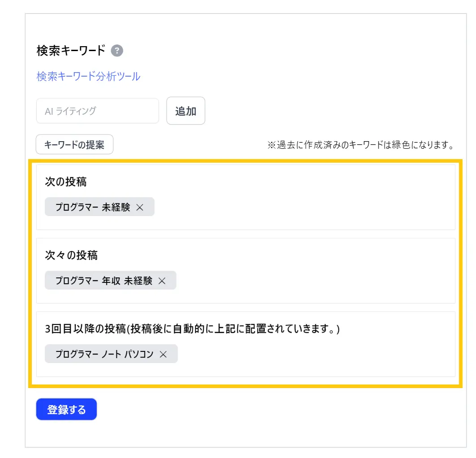
Task: Click the help icon beside 検索キーワード
Action: [117, 51]
